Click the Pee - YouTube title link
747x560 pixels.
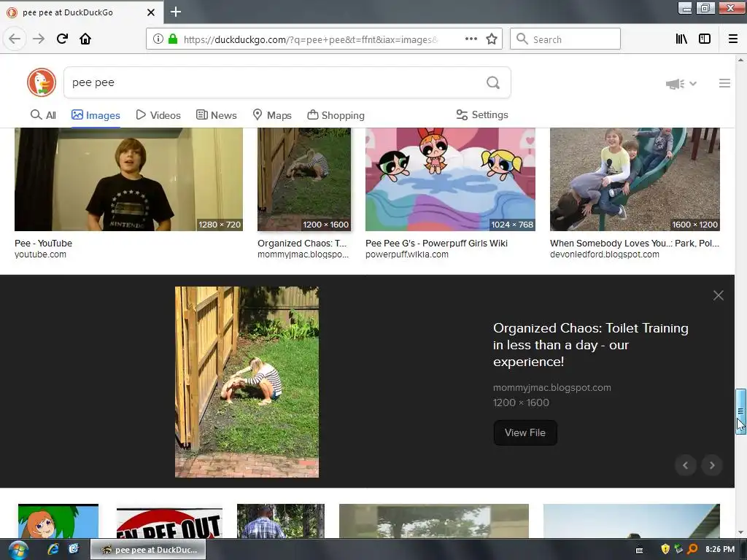point(43,244)
